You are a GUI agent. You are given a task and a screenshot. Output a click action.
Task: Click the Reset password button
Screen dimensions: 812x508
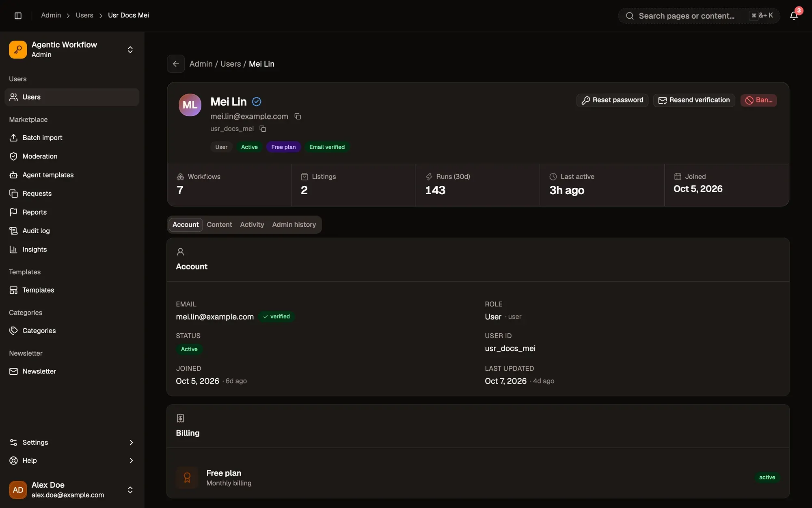click(612, 100)
